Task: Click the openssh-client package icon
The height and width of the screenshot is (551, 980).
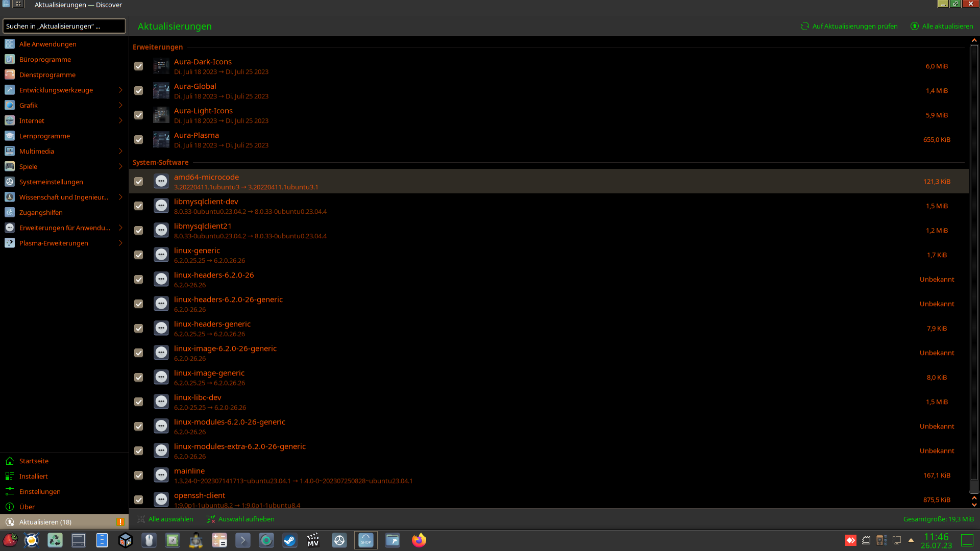Action: click(x=161, y=499)
